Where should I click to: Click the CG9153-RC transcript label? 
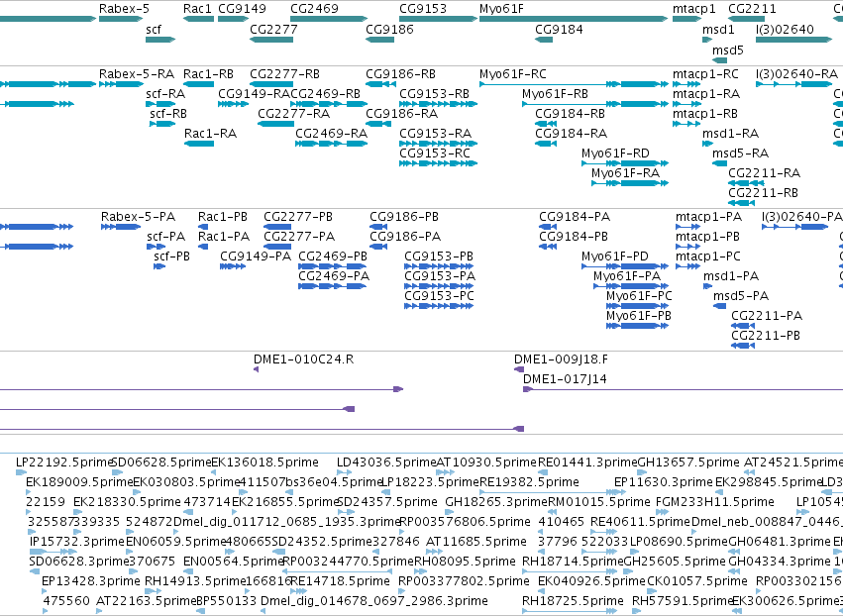tap(435, 154)
